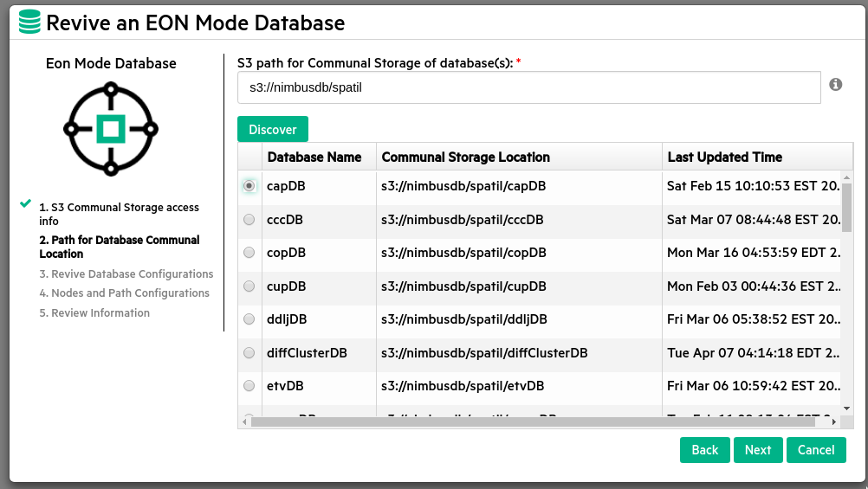This screenshot has width=868, height=489.
Task: Click the info icon beside S3 path
Action: (x=835, y=84)
